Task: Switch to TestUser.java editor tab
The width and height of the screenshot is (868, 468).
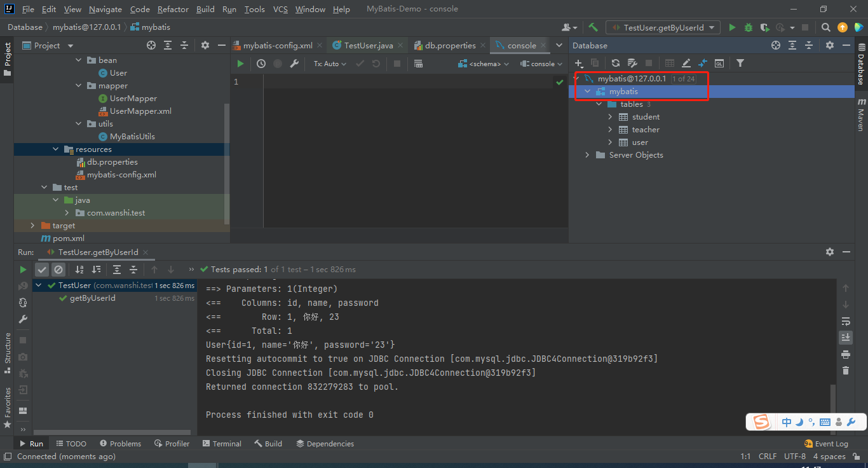Action: point(369,45)
